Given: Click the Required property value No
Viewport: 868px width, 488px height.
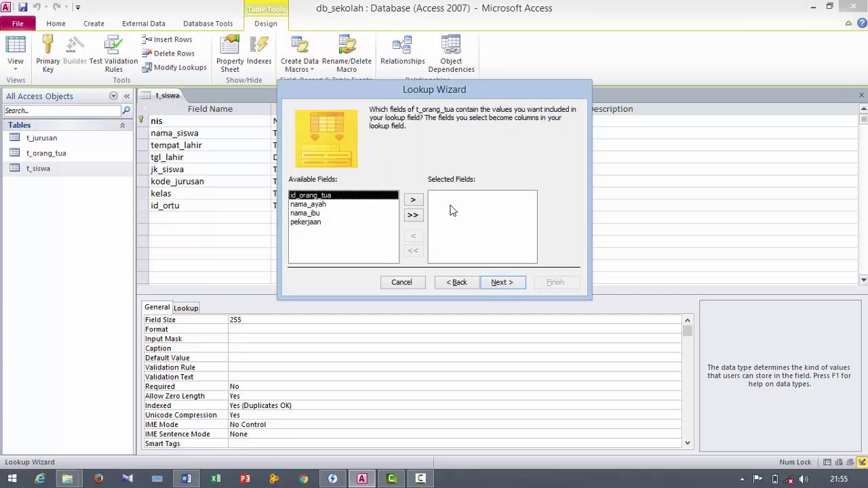Looking at the screenshot, I should tap(454, 386).
